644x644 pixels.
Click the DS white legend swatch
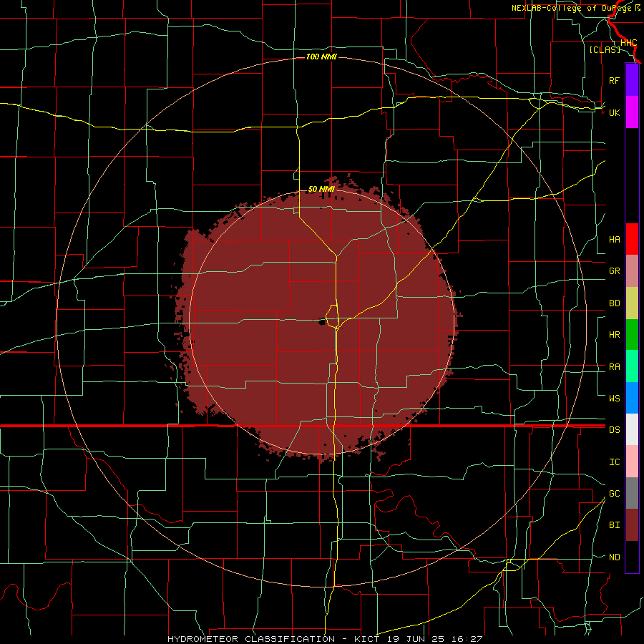coord(632,429)
